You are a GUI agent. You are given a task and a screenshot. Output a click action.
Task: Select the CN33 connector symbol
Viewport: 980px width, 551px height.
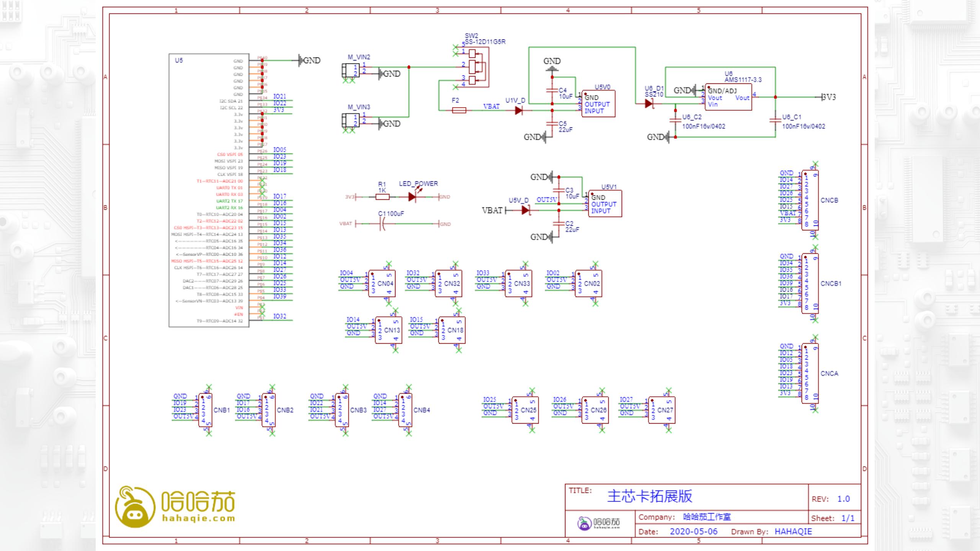[518, 284]
